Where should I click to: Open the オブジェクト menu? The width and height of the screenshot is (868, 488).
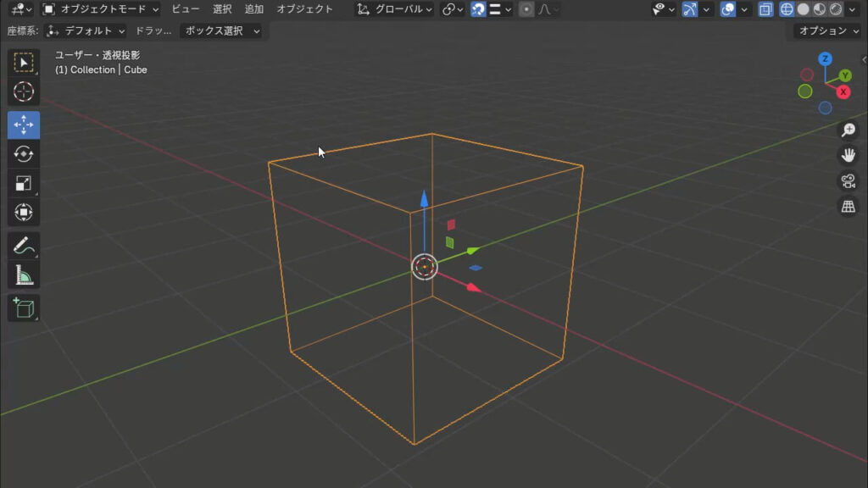pyautogui.click(x=304, y=8)
